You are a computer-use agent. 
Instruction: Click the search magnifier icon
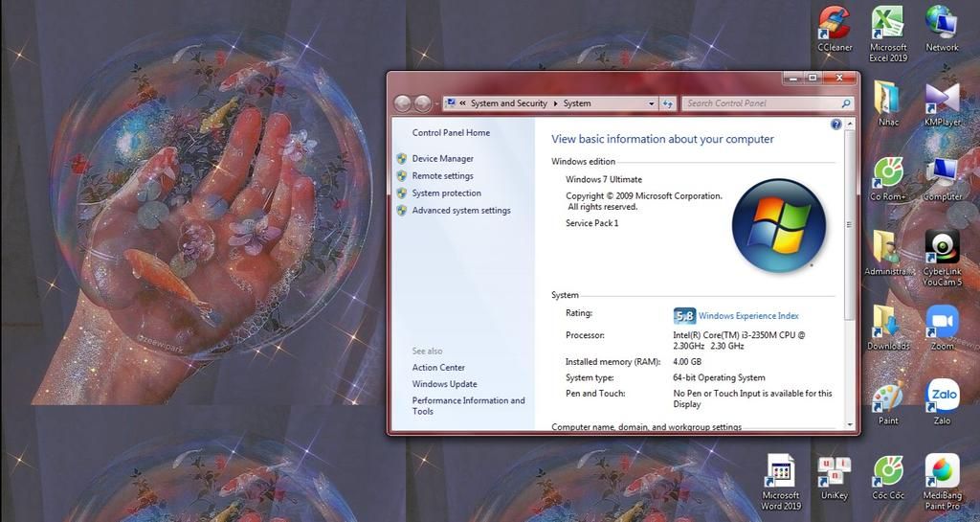846,103
